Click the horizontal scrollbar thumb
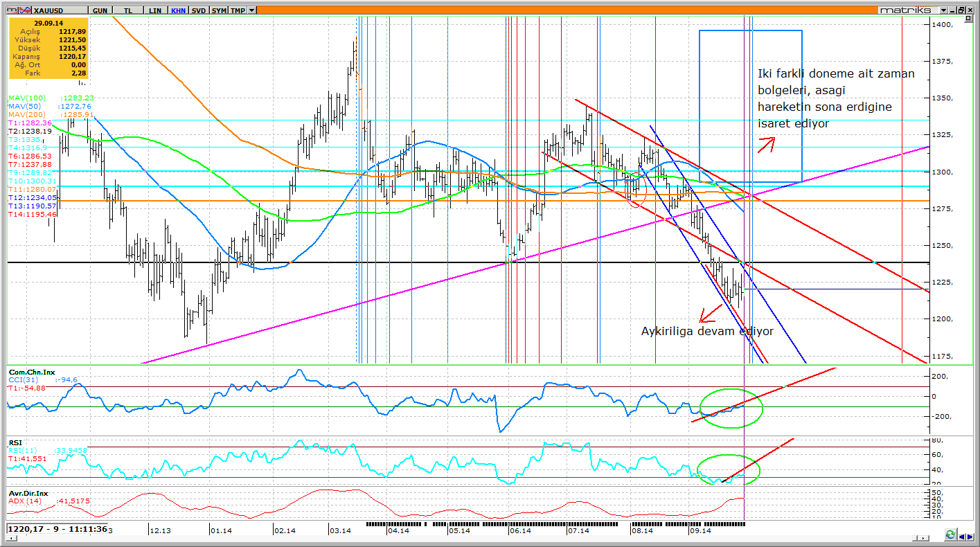This screenshot has width=980, height=547. click(x=916, y=537)
